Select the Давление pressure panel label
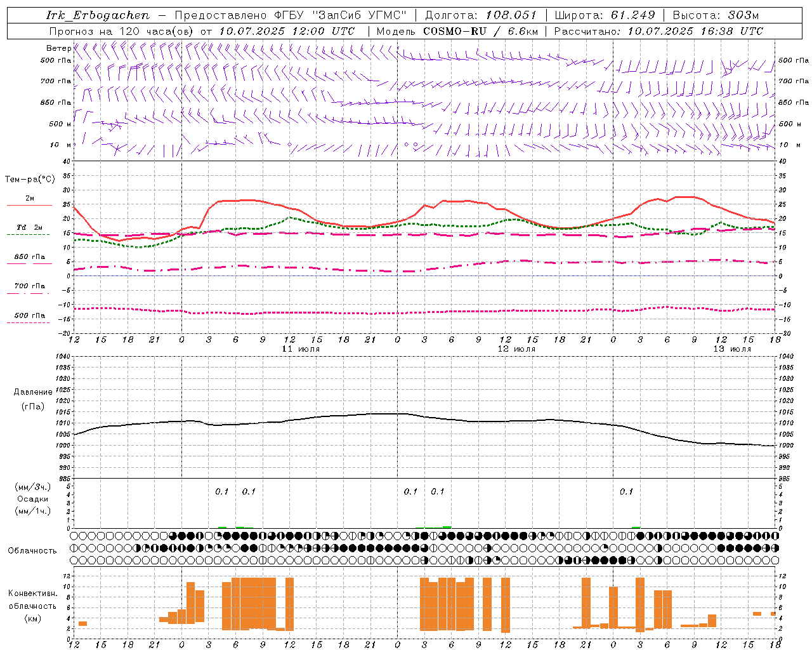 (33, 392)
